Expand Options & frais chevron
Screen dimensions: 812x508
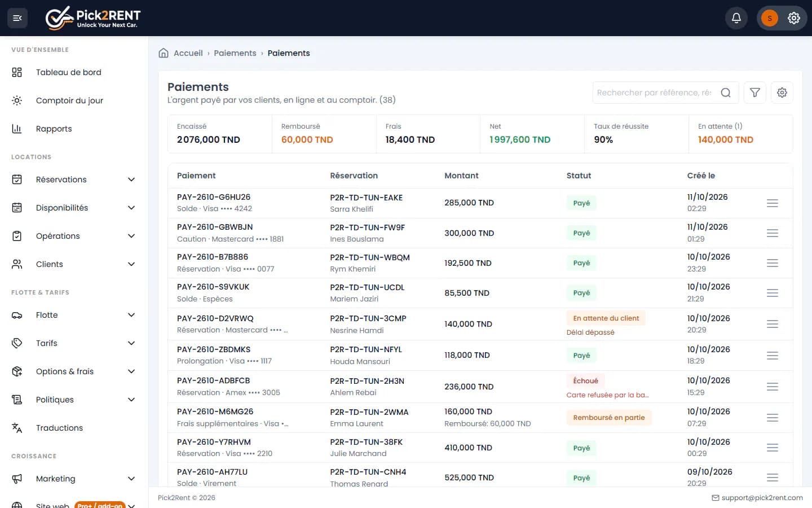131,371
